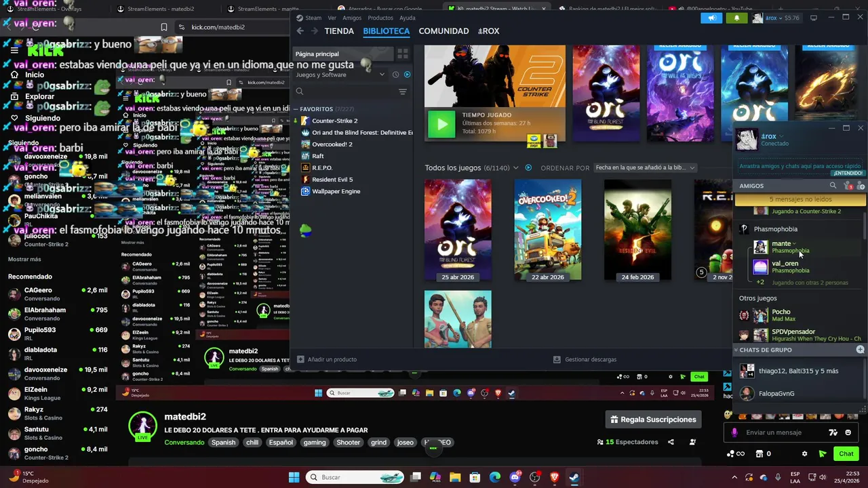Search friends with magnifier icon
This screenshot has height=488, width=868.
pyautogui.click(x=833, y=185)
